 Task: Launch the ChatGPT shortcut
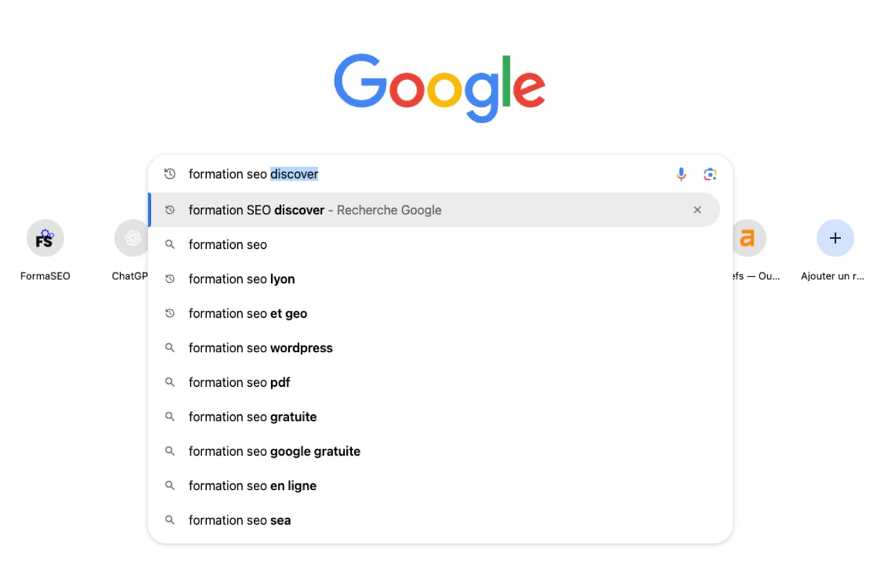[x=131, y=238]
